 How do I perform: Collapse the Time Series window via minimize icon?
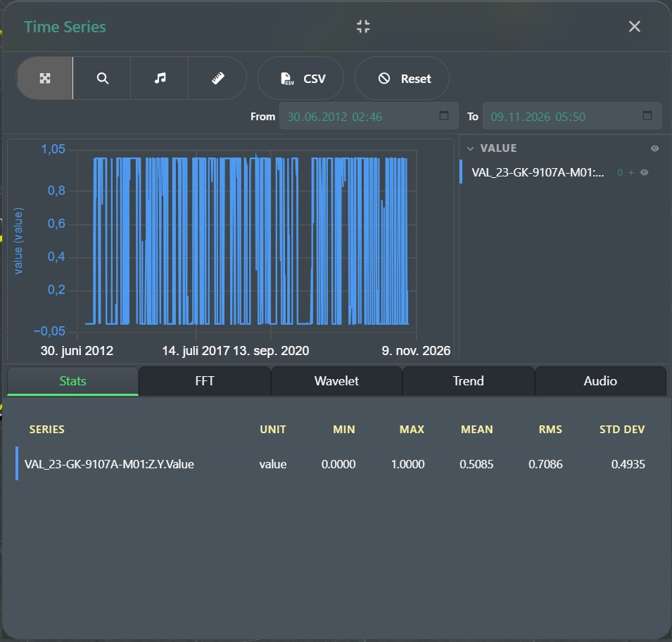coord(363,27)
